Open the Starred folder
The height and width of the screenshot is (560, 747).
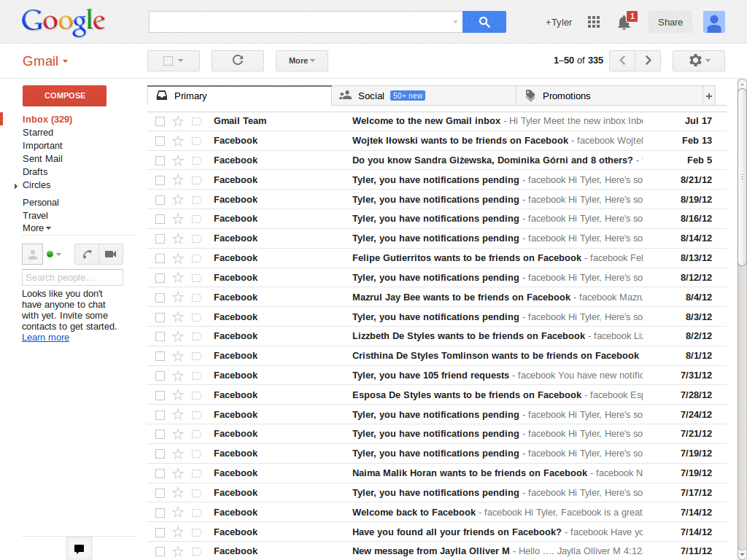coord(38,133)
